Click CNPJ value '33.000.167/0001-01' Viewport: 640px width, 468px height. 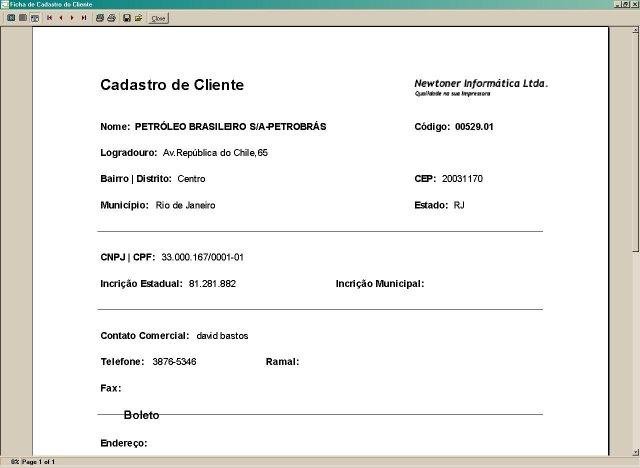point(202,257)
